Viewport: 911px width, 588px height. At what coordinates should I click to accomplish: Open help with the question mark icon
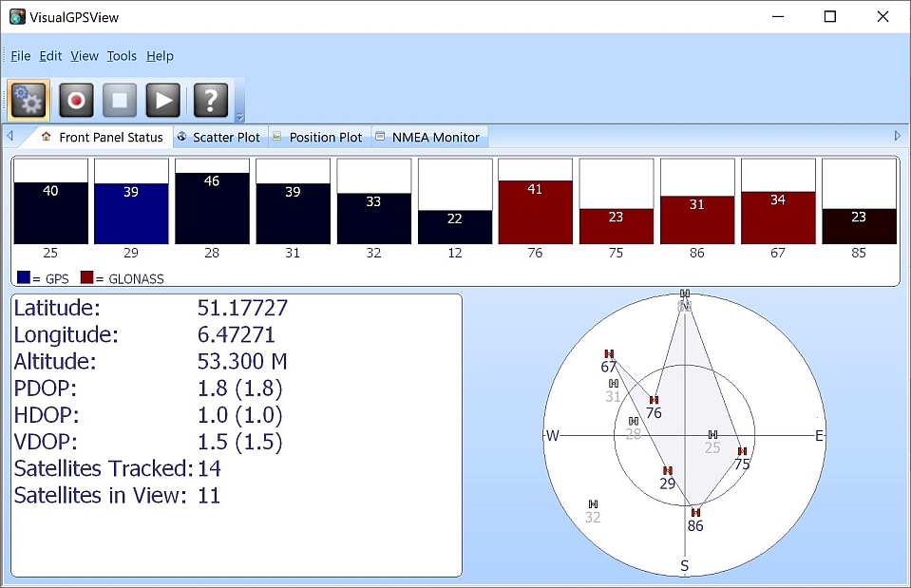click(210, 100)
